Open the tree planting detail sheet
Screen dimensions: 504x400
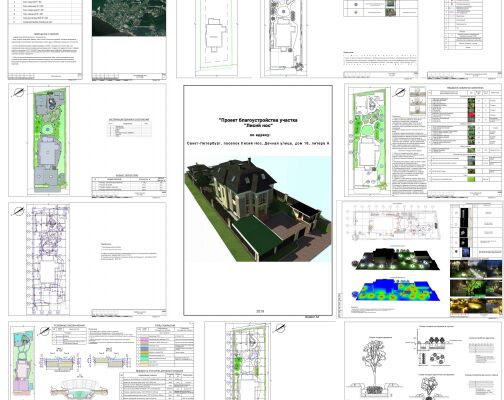424,361
